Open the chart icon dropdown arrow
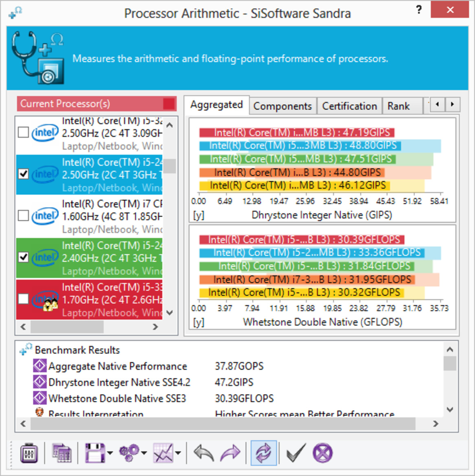Viewport: 475px width, 476px height. 178,454
